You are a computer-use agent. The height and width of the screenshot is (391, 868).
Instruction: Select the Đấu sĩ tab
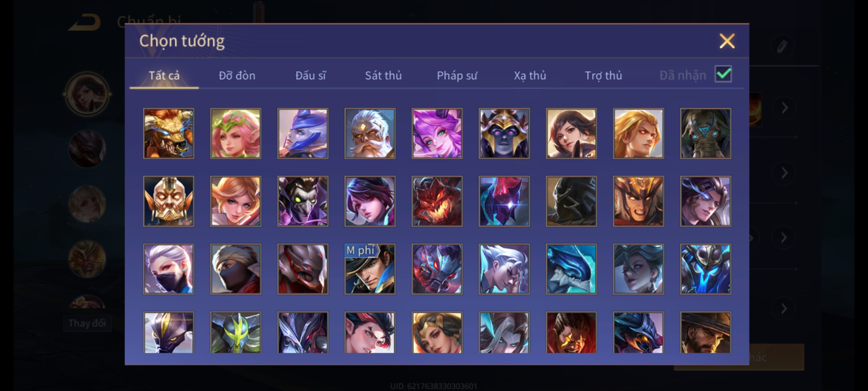coord(311,75)
